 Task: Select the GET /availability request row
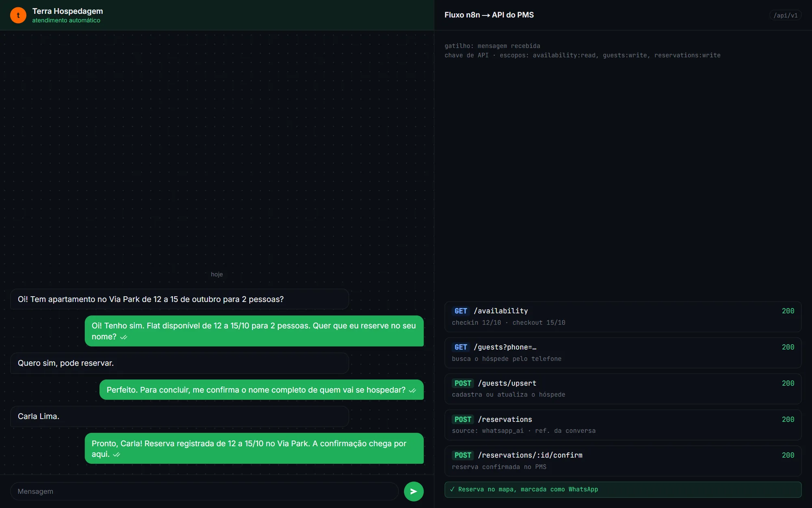tap(623, 317)
